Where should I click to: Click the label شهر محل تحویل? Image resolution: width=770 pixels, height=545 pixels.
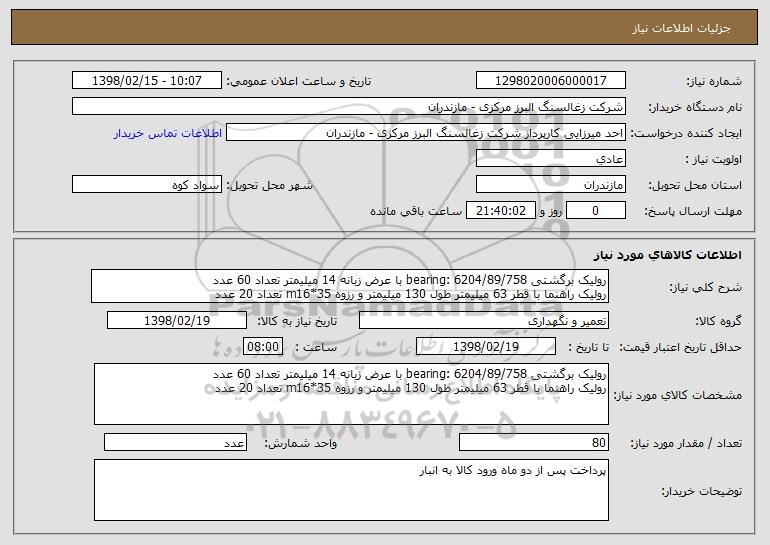(269, 186)
